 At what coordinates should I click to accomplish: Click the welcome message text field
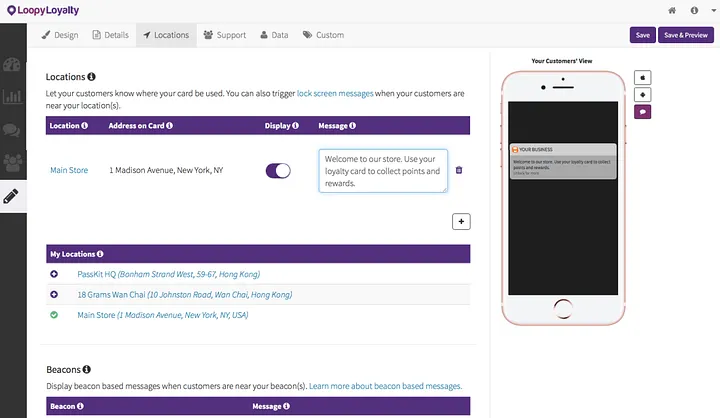coord(383,171)
